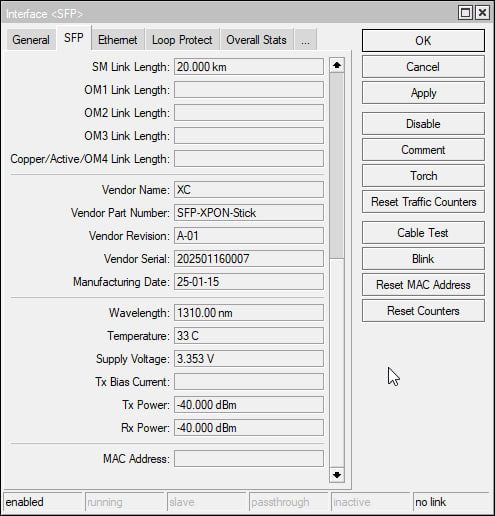Click the Temperature 33 C field
The height and width of the screenshot is (516, 495).
click(249, 336)
